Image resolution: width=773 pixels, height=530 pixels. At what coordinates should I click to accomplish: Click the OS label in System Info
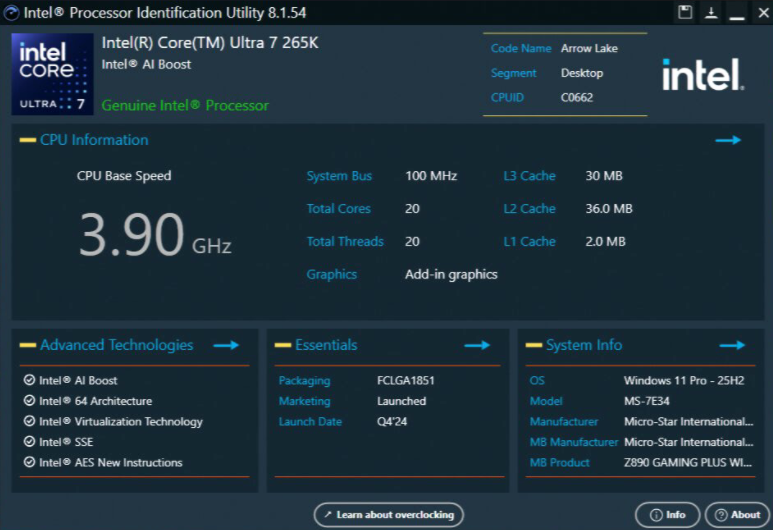pos(537,381)
